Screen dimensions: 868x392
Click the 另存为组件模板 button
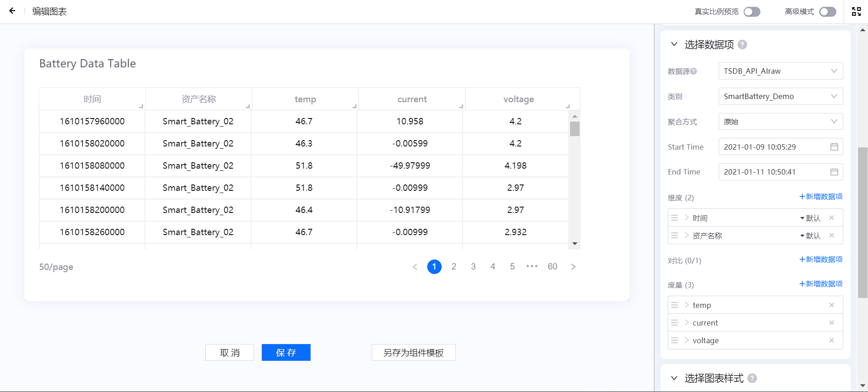coord(414,353)
